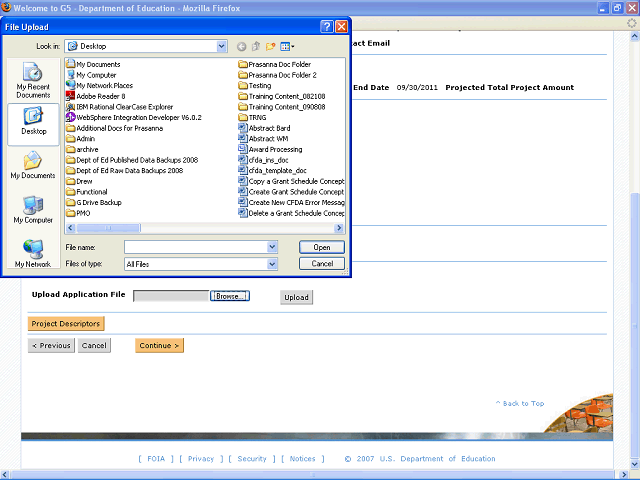
Task: Select Dept of Ed Published Data Backups 2008
Action: (x=132, y=160)
